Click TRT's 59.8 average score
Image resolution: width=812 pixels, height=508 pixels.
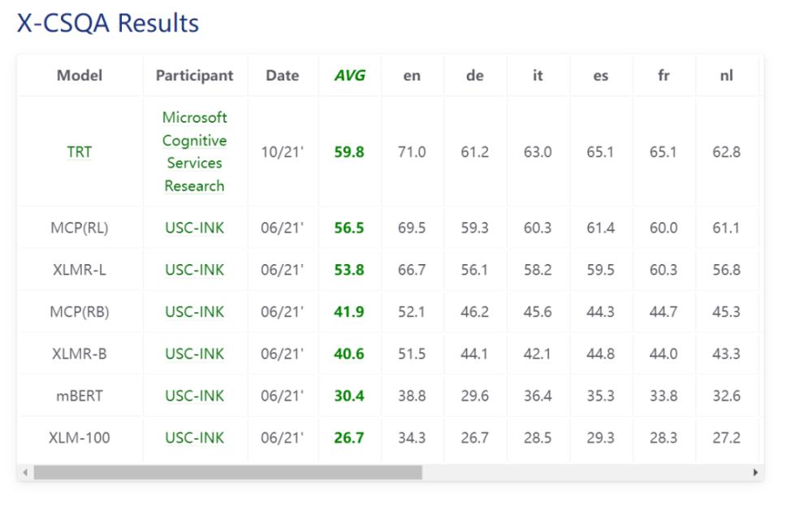point(349,152)
